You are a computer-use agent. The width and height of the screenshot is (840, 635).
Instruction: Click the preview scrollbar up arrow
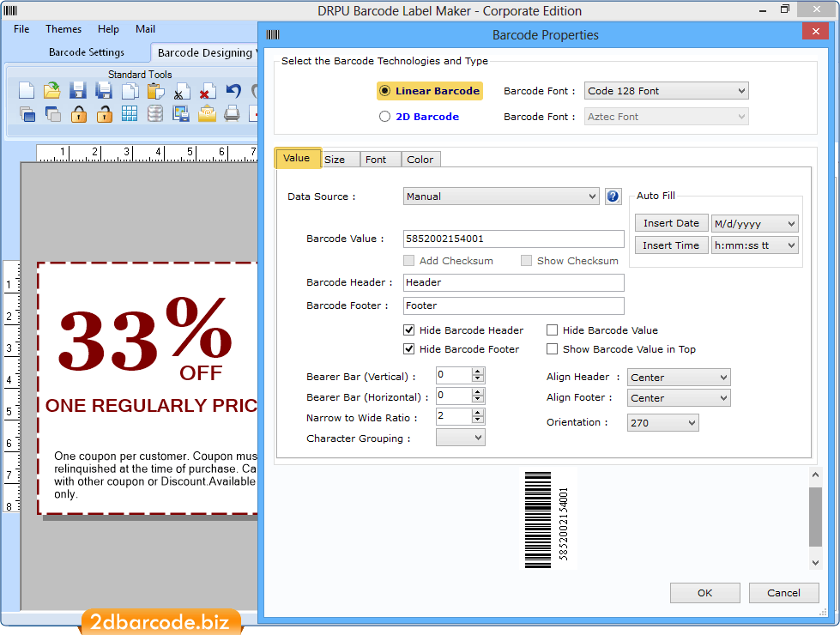point(815,475)
